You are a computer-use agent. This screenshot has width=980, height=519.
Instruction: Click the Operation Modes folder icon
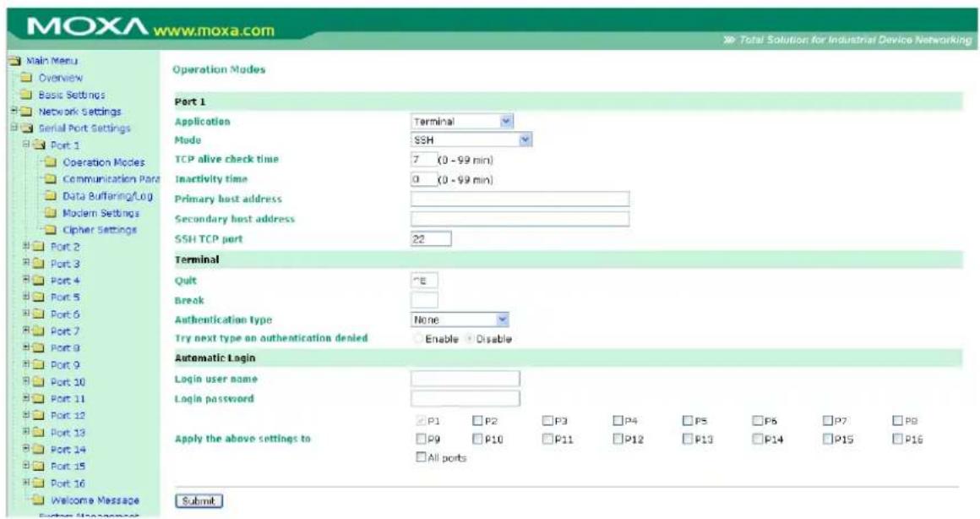[51, 162]
